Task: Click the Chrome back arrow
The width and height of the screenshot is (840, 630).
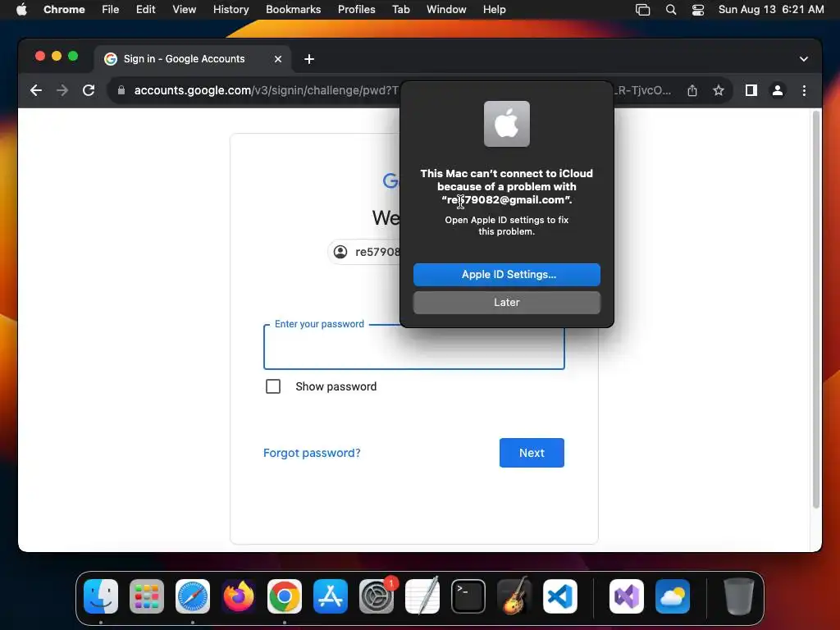Action: 36,90
